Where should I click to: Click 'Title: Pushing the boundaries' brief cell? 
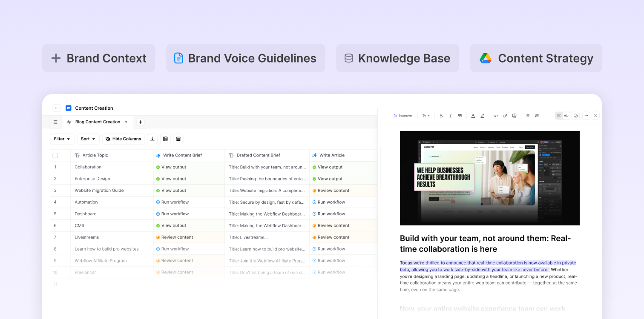(x=267, y=179)
